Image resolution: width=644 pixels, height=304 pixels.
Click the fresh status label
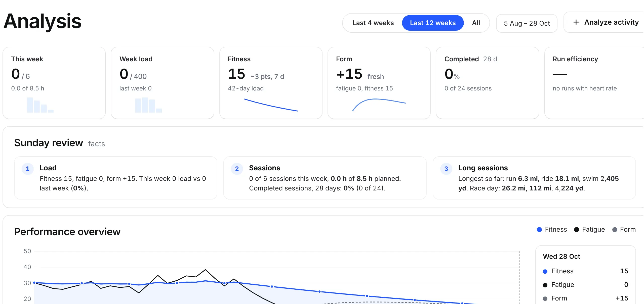(x=376, y=77)
